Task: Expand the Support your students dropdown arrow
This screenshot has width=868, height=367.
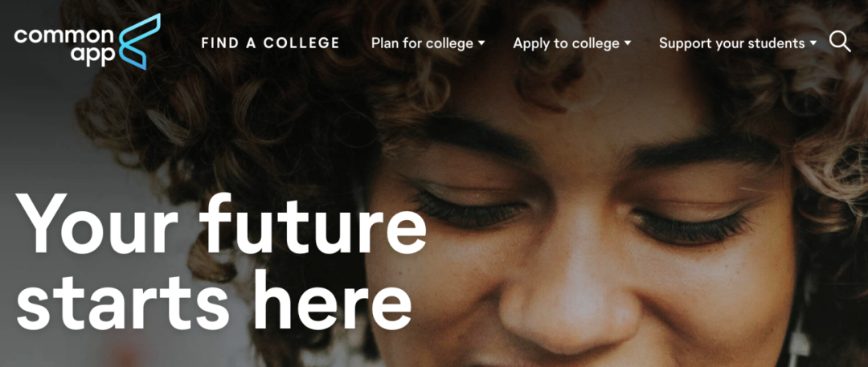Action: [813, 43]
